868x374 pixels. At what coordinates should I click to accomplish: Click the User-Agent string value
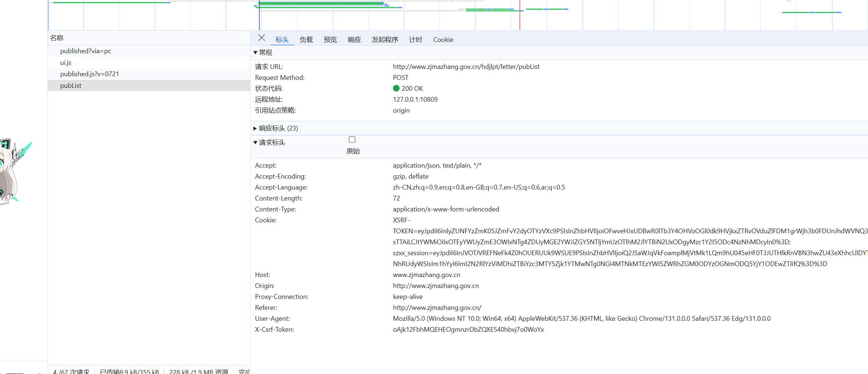582,319
